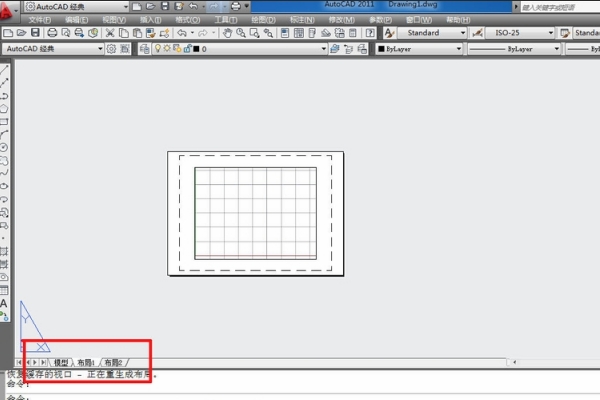Switch to the 模型 tab
Screen dimensions: 600x400
tap(61, 362)
